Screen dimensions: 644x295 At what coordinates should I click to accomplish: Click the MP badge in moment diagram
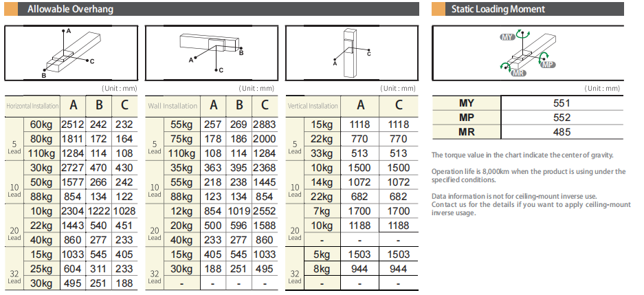(547, 64)
